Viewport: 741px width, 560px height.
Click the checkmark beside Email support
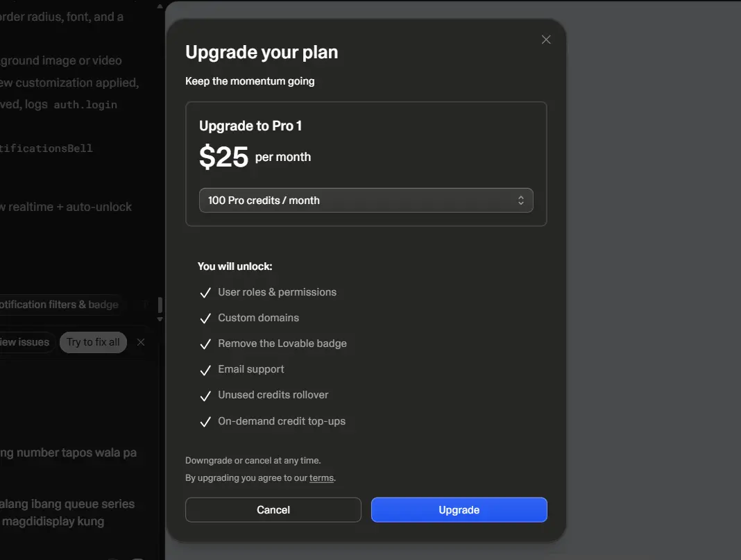[x=205, y=370]
